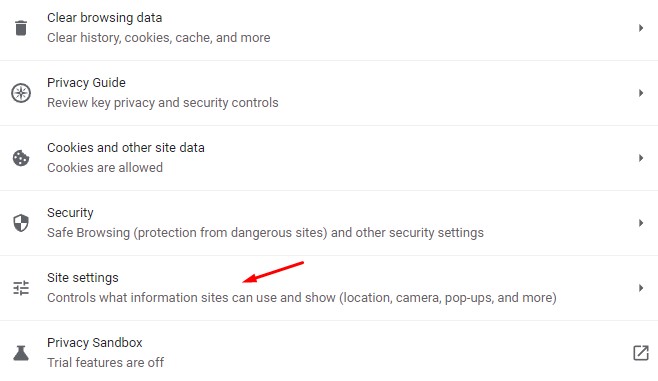Viewport: 658px width, 381px height.
Task: Click the cookie icon
Action: click(x=21, y=158)
